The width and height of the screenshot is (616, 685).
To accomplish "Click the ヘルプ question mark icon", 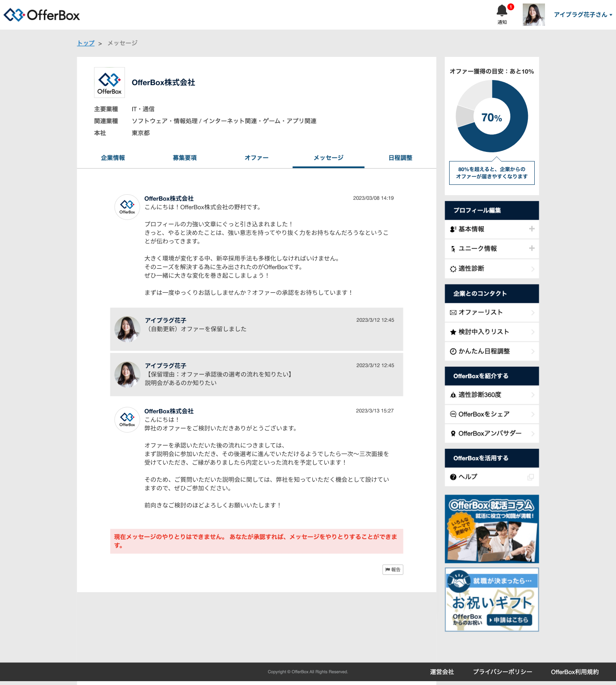I will point(453,477).
